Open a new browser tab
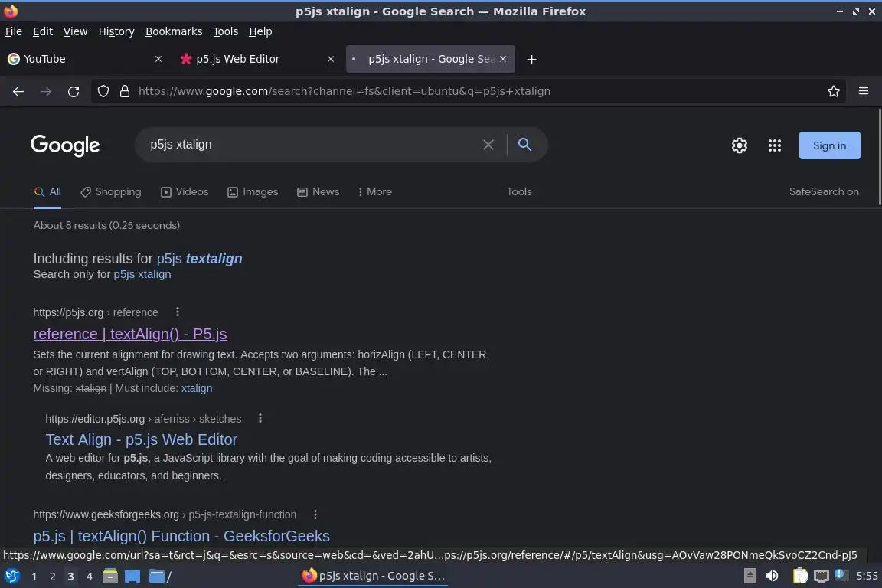882x588 pixels. tap(531, 59)
